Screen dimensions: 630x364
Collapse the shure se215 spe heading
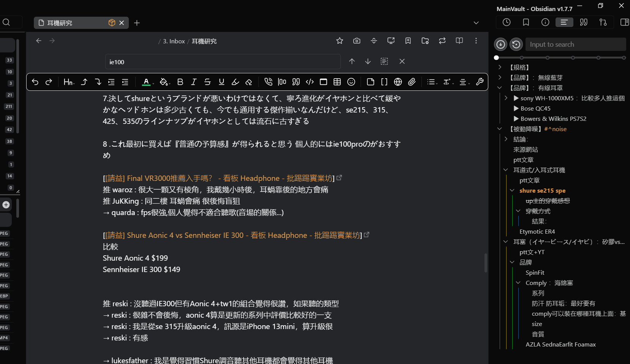tap(512, 190)
